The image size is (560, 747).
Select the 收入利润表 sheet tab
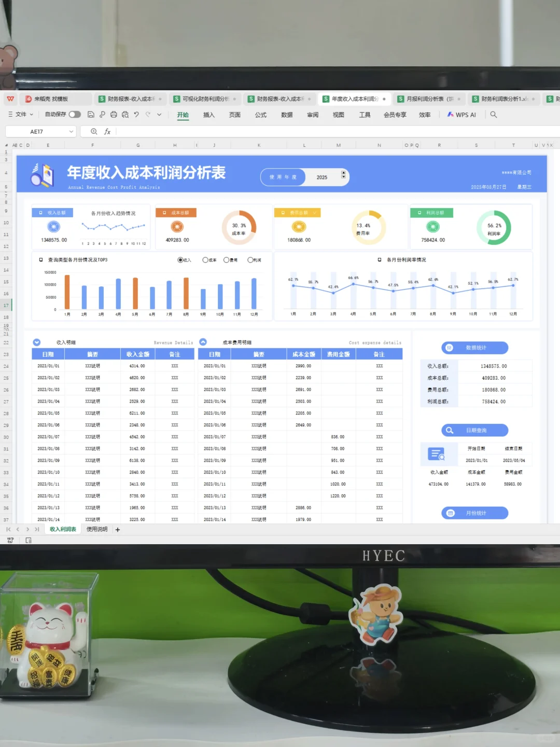[63, 530]
